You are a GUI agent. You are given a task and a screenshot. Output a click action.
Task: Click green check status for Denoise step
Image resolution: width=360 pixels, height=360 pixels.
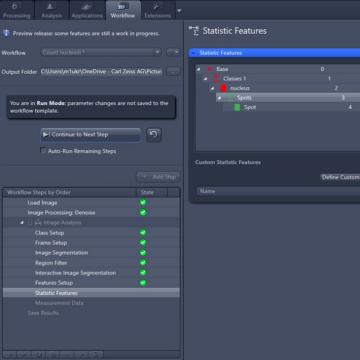143,212
